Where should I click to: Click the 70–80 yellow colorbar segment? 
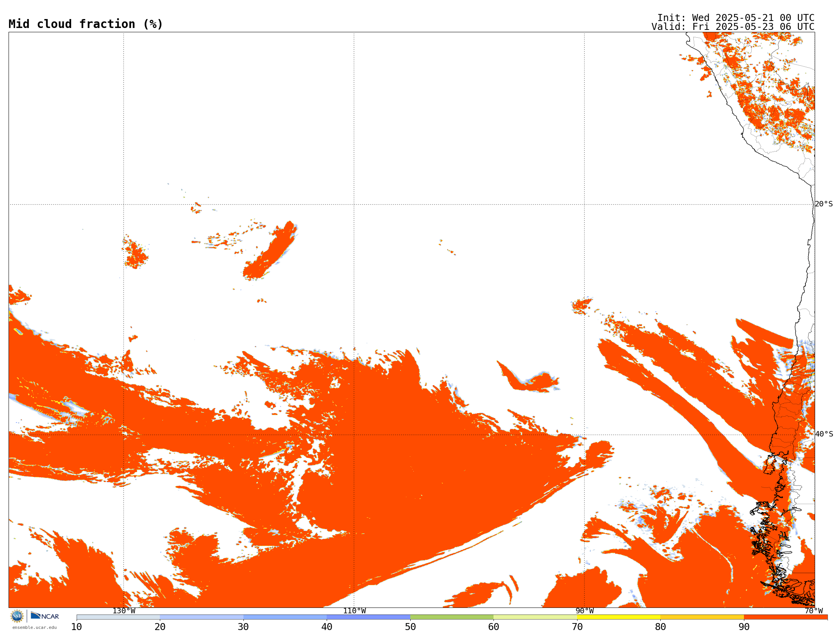619,617
